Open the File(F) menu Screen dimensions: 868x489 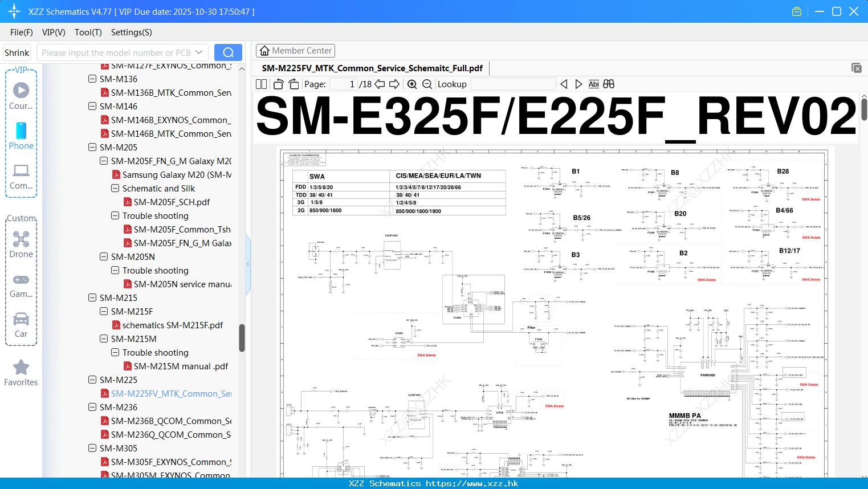pos(22,32)
